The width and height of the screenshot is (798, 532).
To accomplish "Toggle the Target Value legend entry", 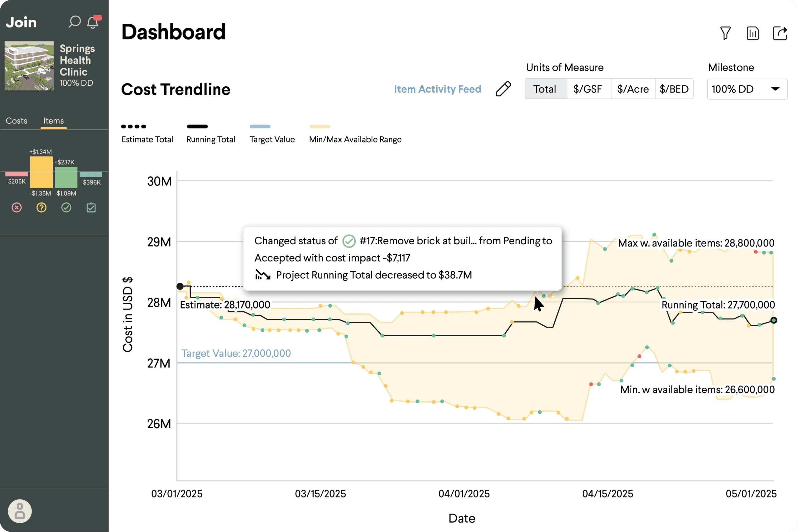I will pyautogui.click(x=272, y=132).
